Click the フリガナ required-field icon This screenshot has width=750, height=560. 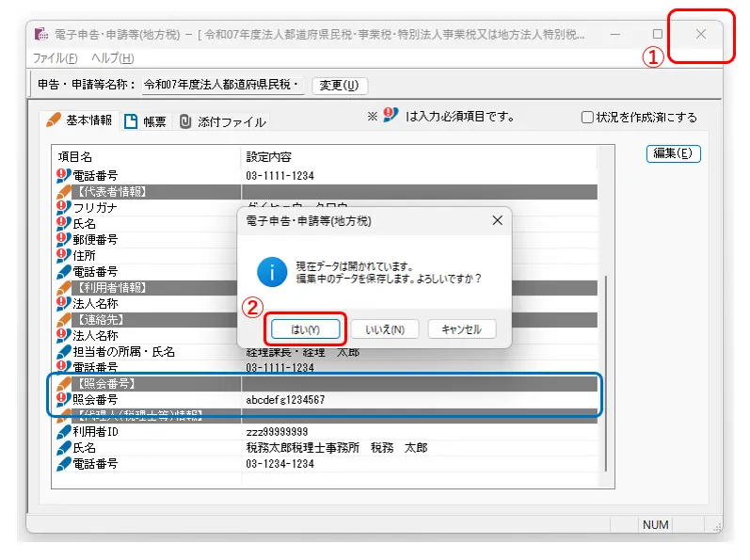point(64,208)
